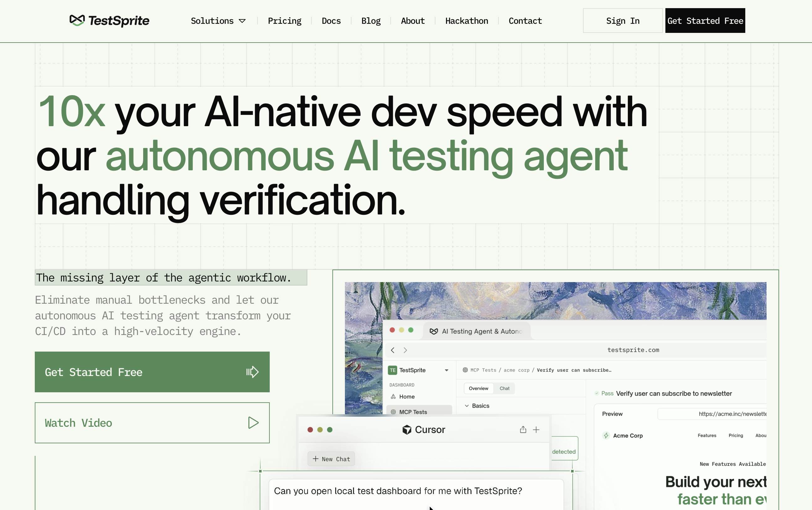Open Home in the dashboard sidebar
The height and width of the screenshot is (510, 812).
[419, 396]
